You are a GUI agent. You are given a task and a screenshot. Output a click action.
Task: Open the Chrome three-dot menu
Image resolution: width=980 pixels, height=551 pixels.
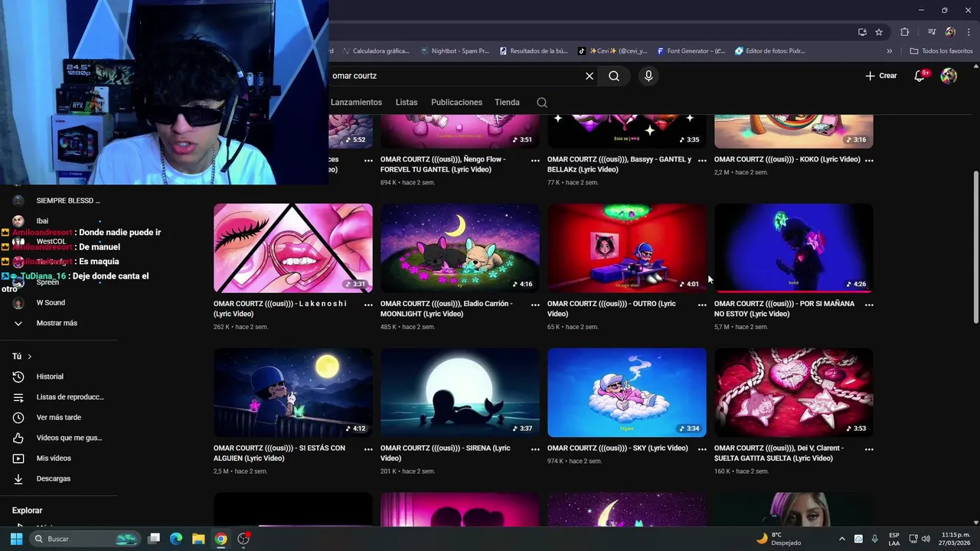coord(969,32)
